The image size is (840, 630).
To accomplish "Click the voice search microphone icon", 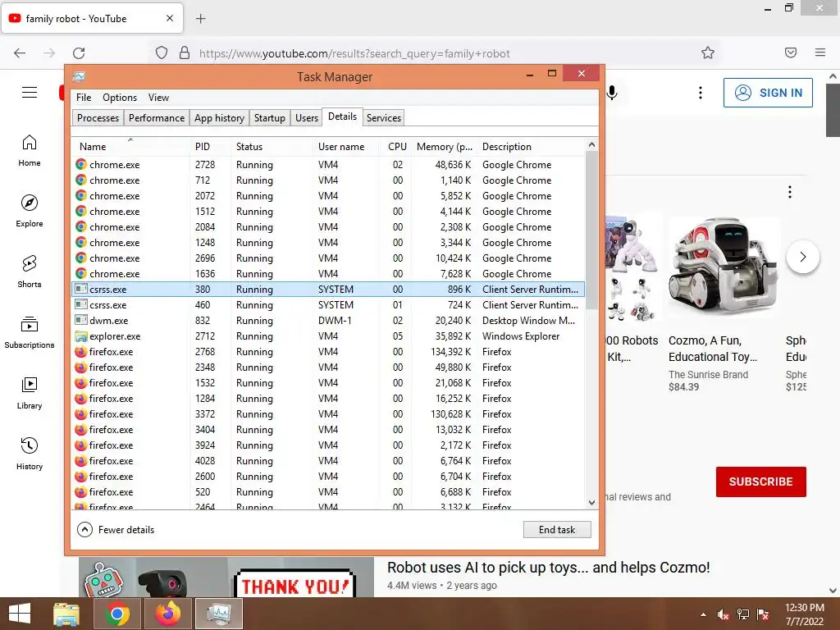I will (x=612, y=93).
